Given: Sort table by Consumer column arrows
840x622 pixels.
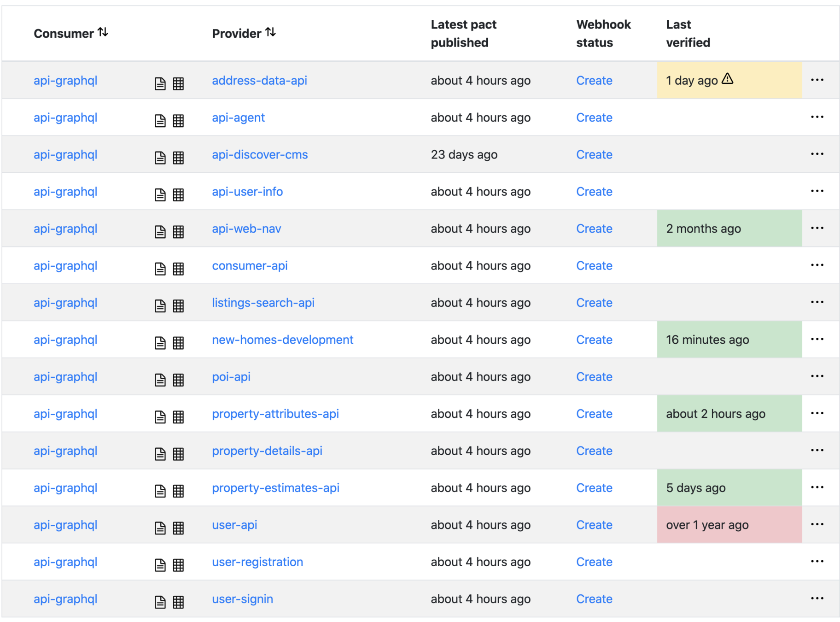Looking at the screenshot, I should coord(103,32).
